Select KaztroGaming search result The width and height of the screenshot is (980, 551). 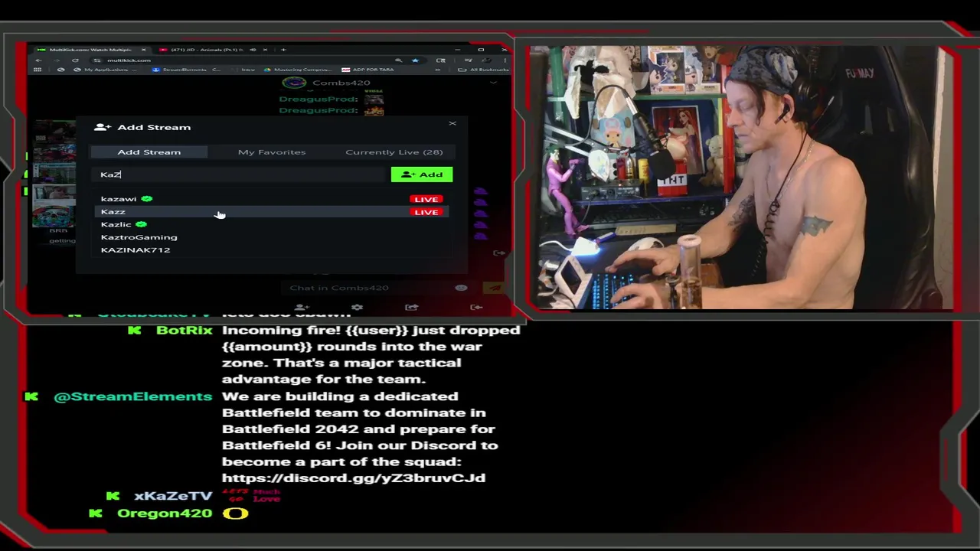[x=272, y=237]
